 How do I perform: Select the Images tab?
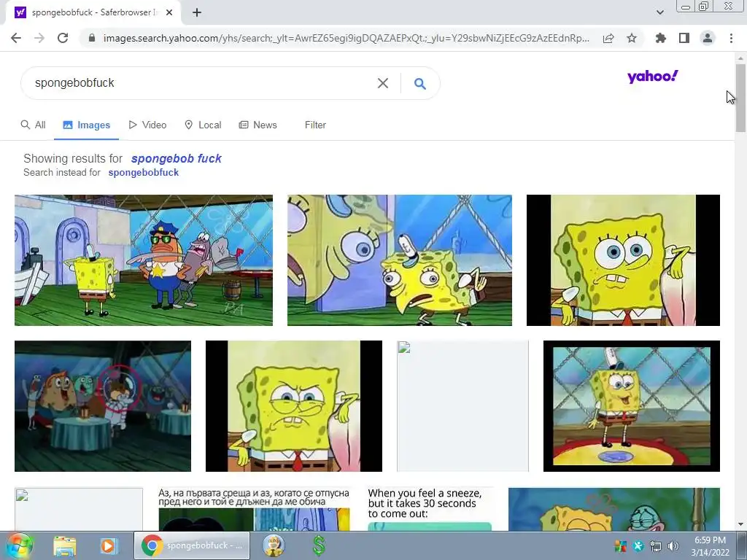[x=86, y=125]
